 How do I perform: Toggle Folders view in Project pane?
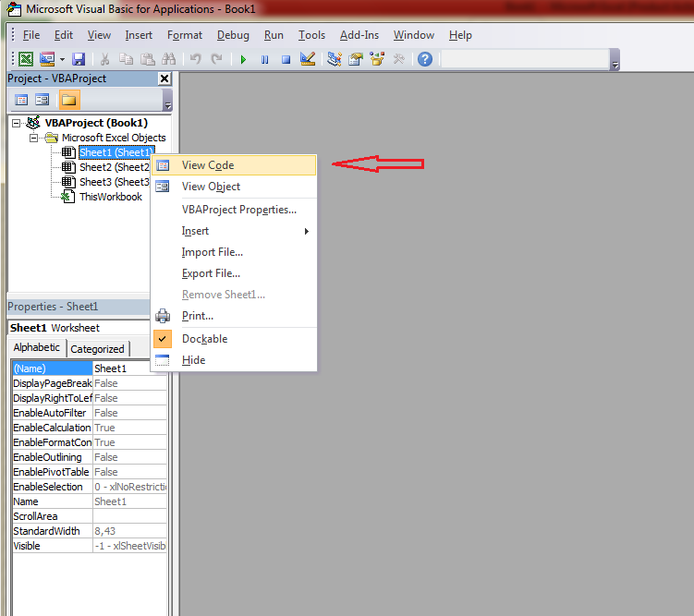(x=69, y=100)
